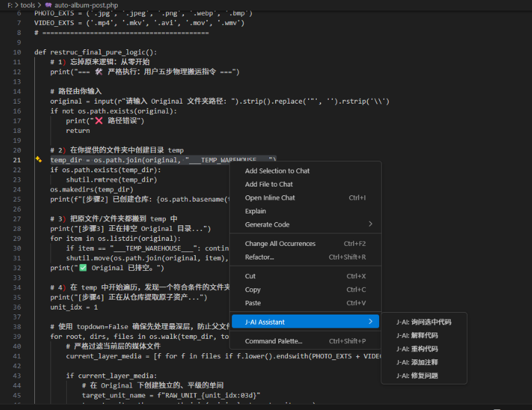Choose J-AI: 重构代码
Viewport: 532px width, 410px height.
pyautogui.click(x=423, y=349)
